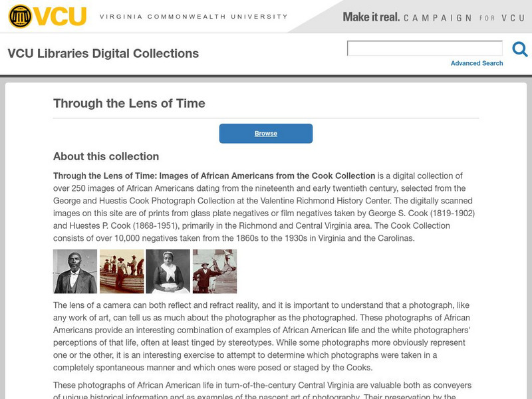The height and width of the screenshot is (399, 532).
Task: Open the seated woman portrait thumbnail
Action: click(168, 271)
